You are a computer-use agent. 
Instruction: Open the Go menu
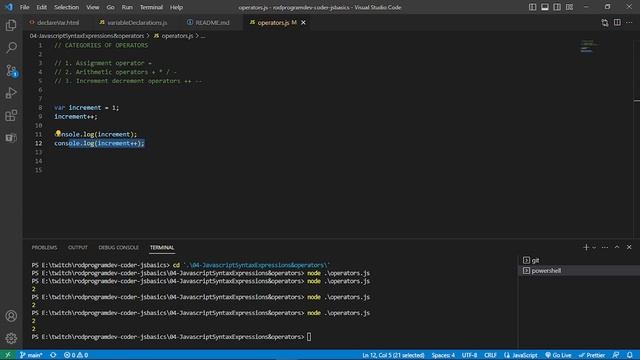pos(110,7)
